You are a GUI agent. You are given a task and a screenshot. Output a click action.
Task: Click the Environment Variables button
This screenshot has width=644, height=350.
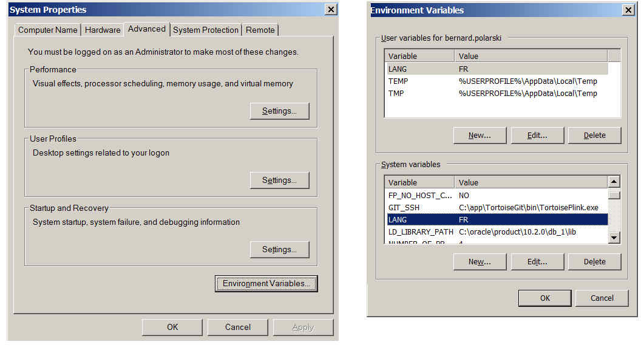tap(266, 284)
